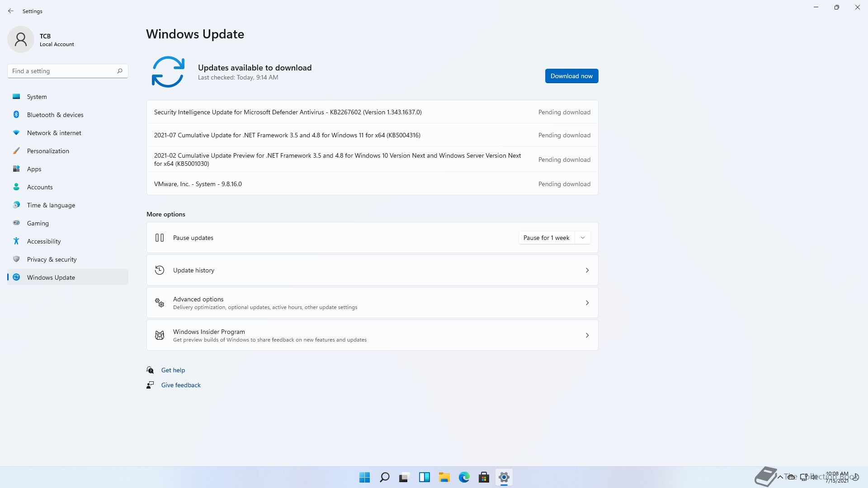Click the Apps icon in sidebar

(16, 169)
